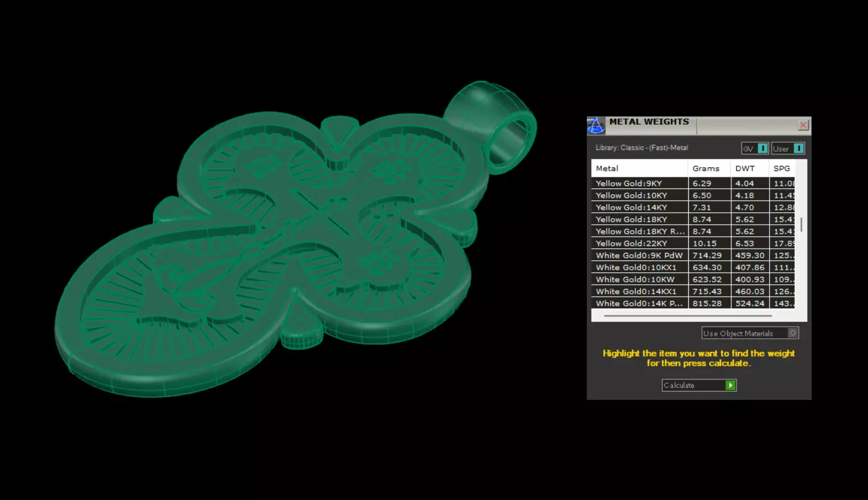Click the 4.04 DWT value
This screenshot has height=500, width=868.
(745, 183)
